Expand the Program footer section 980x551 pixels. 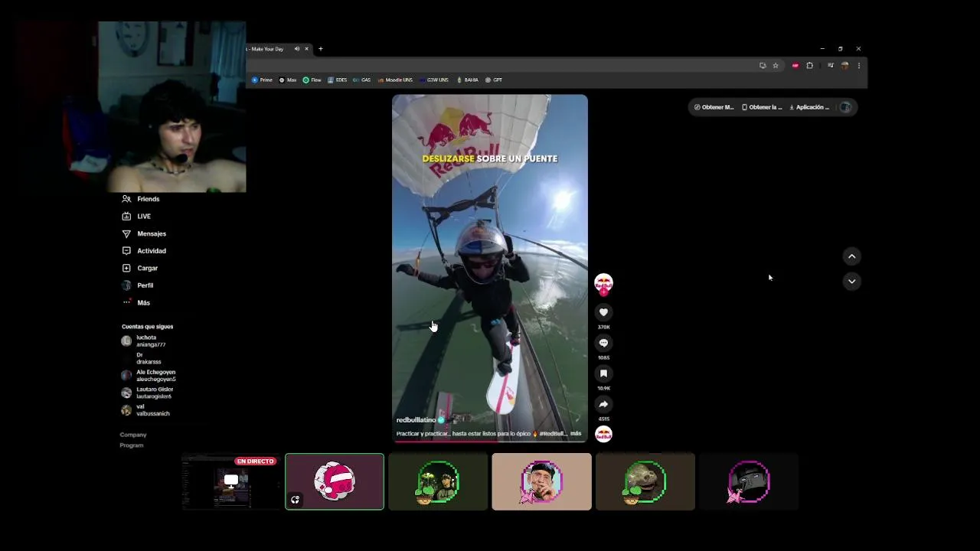132,445
